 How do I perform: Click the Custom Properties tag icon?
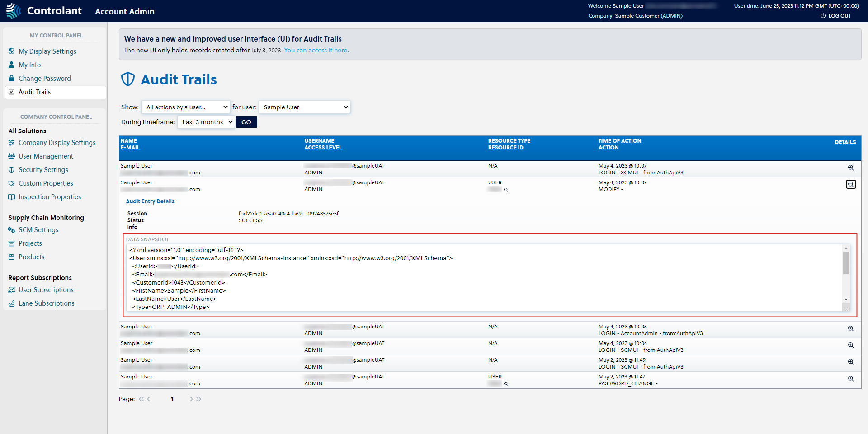pos(12,183)
